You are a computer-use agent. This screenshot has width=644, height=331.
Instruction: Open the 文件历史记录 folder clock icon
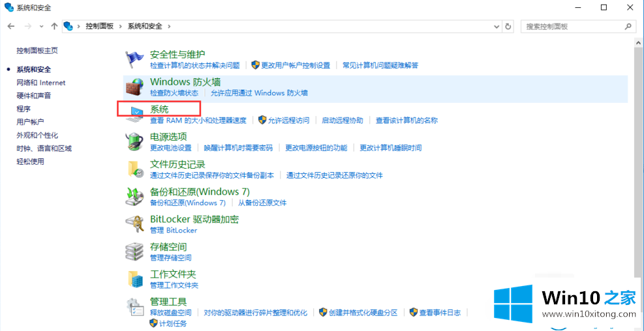[134, 169]
